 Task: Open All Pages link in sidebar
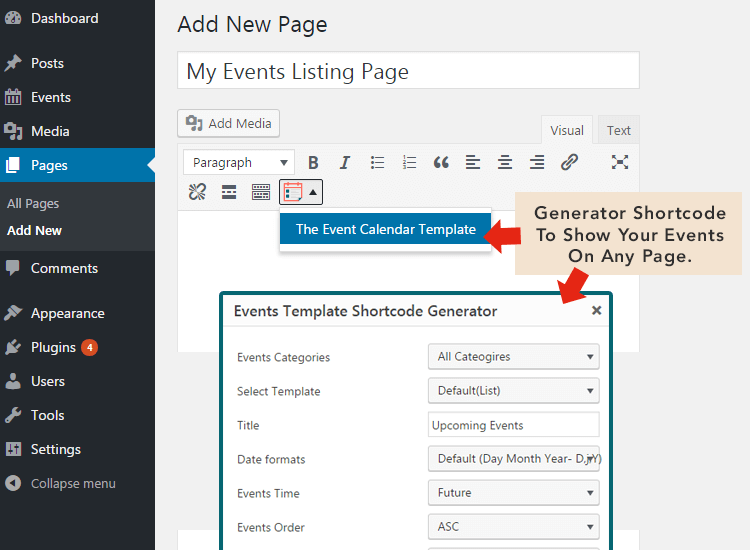coord(33,203)
